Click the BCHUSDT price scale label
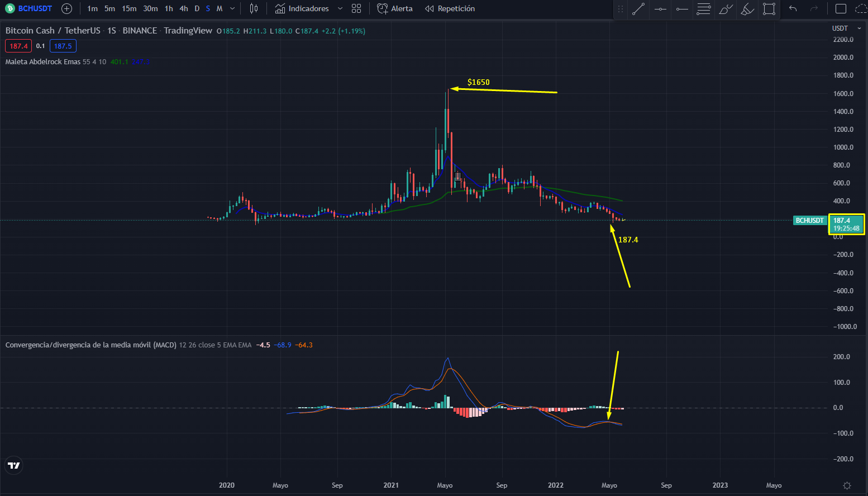 coord(809,221)
